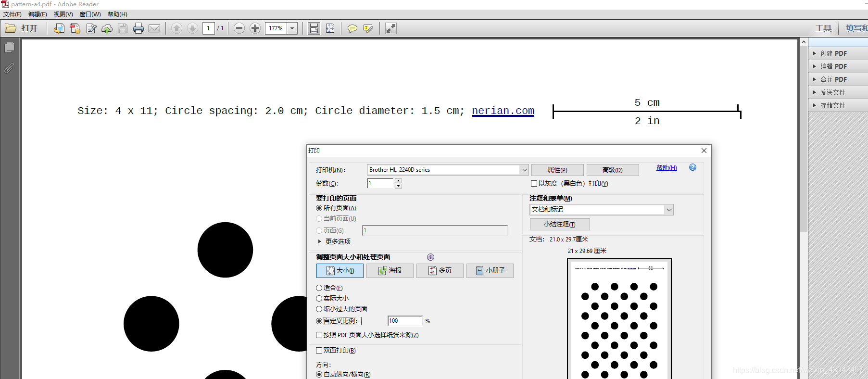868x379 pixels.
Task: Select the highlight text tool
Action: (x=368, y=28)
